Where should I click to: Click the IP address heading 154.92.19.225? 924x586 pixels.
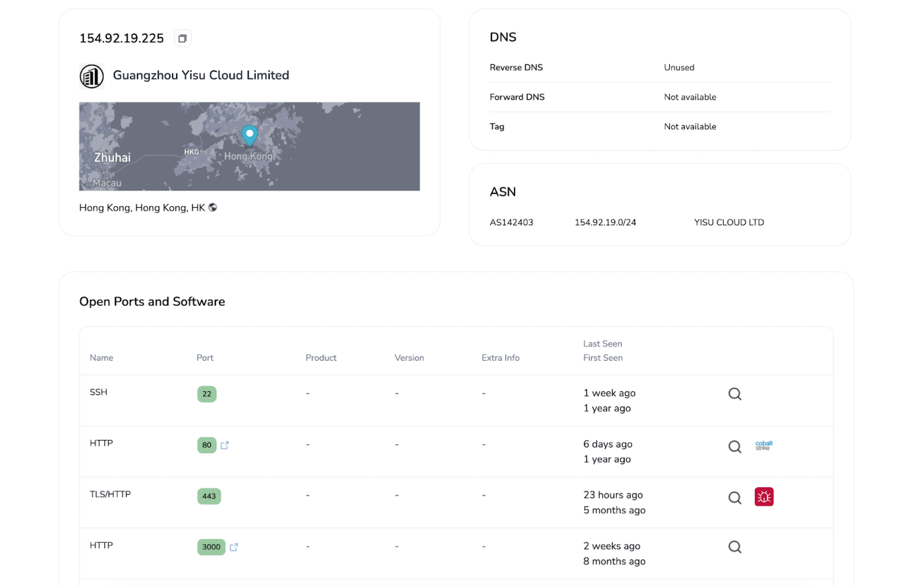(121, 38)
